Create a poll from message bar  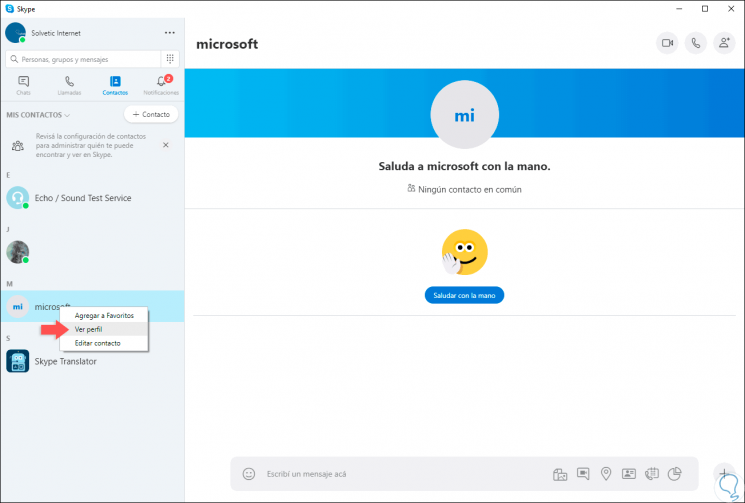675,474
